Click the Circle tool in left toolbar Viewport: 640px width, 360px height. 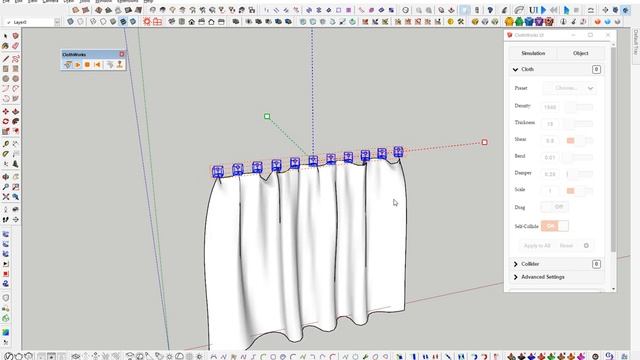click(5, 79)
